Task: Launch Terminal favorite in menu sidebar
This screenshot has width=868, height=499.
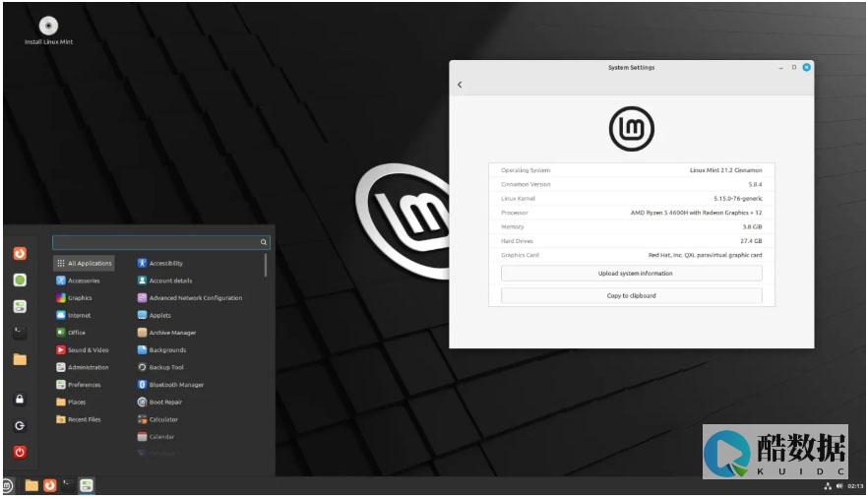Action: (20, 333)
